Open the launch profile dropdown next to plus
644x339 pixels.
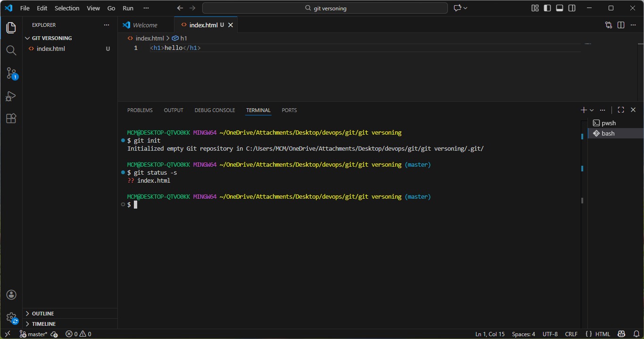[x=592, y=110]
